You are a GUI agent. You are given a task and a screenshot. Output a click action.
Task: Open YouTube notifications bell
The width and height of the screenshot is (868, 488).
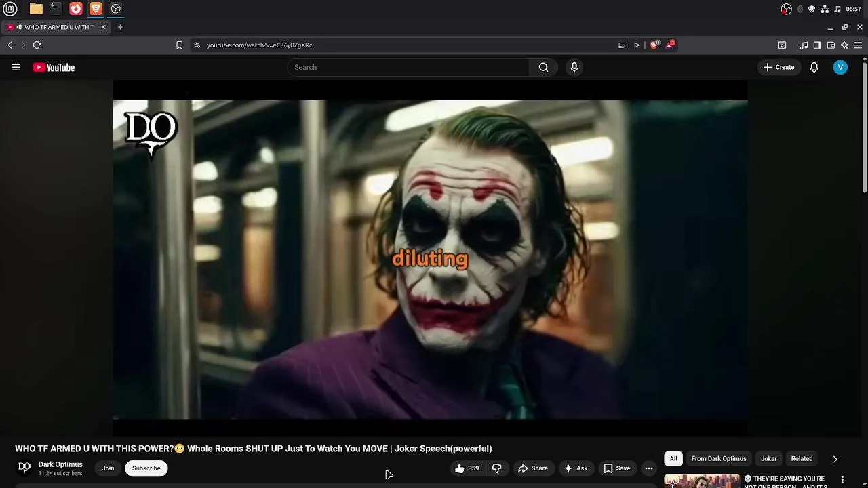coord(814,67)
